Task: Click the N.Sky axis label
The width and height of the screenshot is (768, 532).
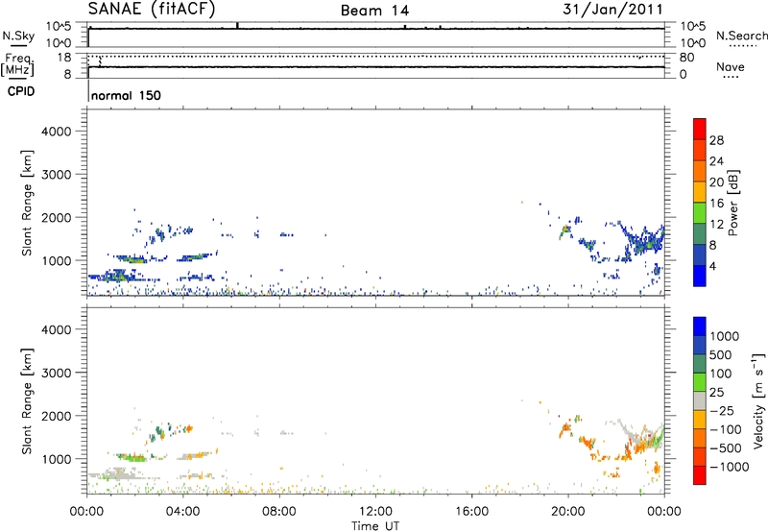Action: (x=18, y=36)
